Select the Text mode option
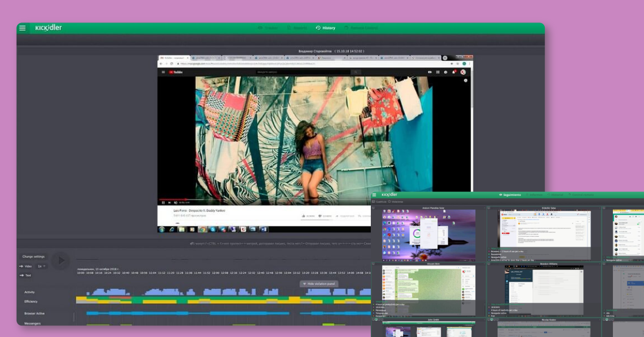644x337 pixels. (26, 275)
